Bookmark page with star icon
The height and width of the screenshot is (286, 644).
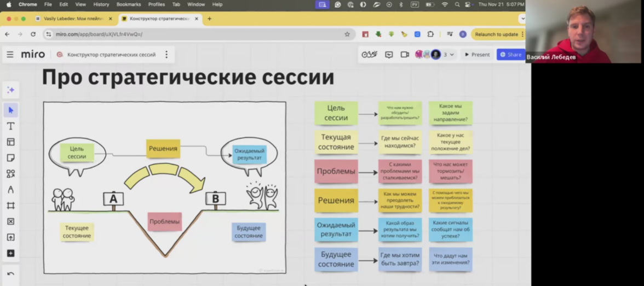point(347,34)
